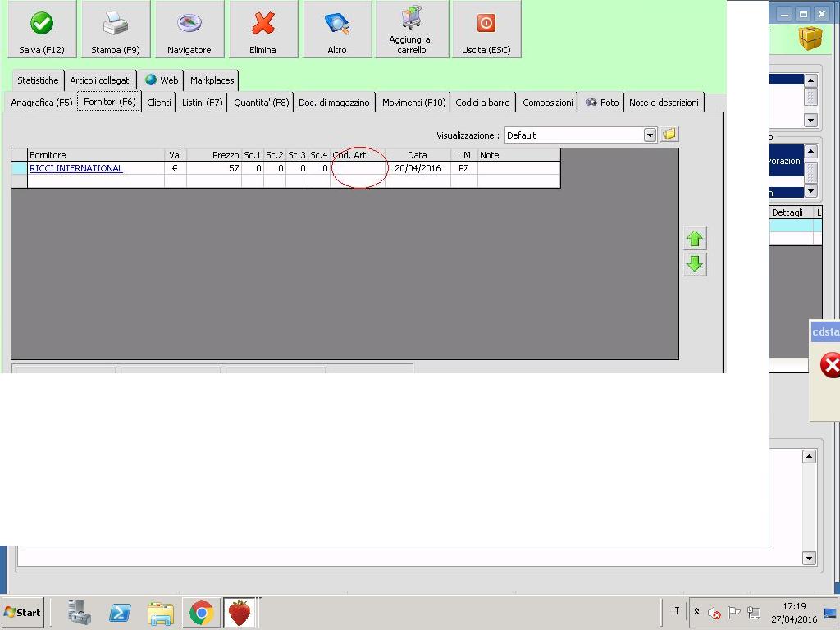This screenshot has width=840, height=630.
Task: Click the network tray icon
Action: tap(754, 612)
